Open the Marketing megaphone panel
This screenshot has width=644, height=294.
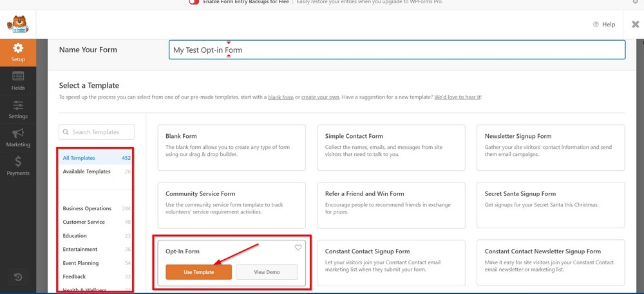coord(17,138)
